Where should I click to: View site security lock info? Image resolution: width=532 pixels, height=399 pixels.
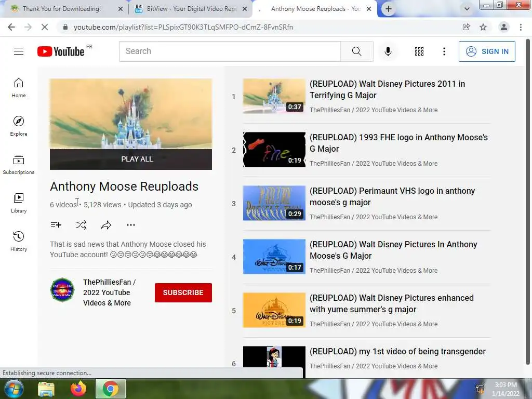(65, 27)
